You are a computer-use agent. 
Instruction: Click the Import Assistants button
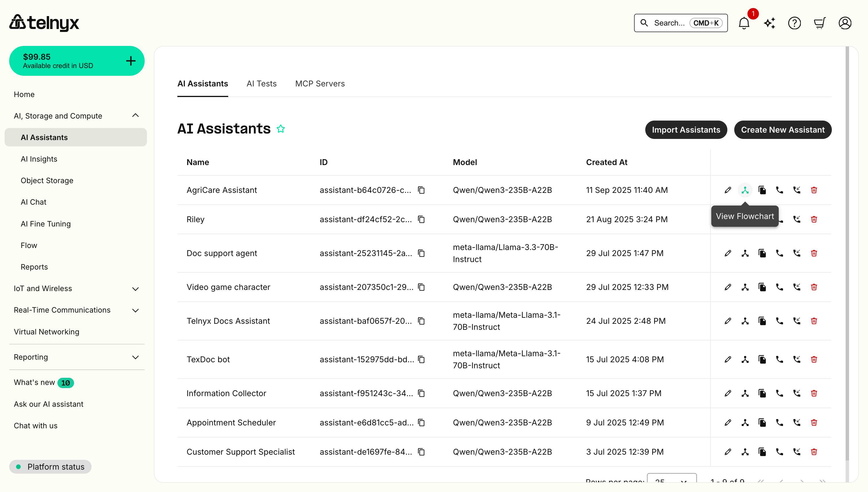pos(686,129)
